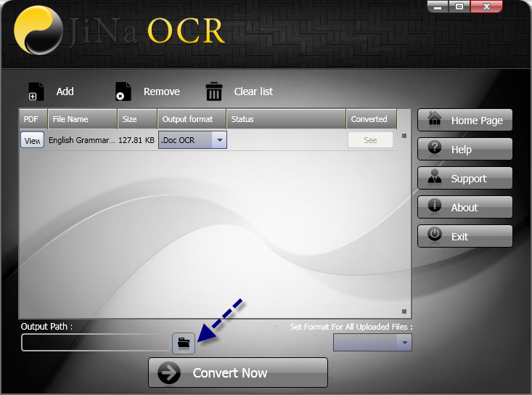Open Home Page from side panel
This screenshot has width=532, height=395.
(465, 121)
